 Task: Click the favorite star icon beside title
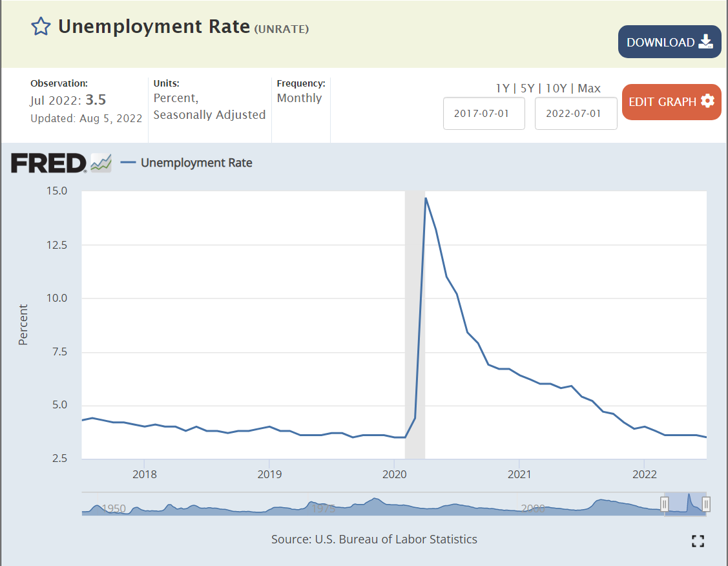[x=41, y=26]
